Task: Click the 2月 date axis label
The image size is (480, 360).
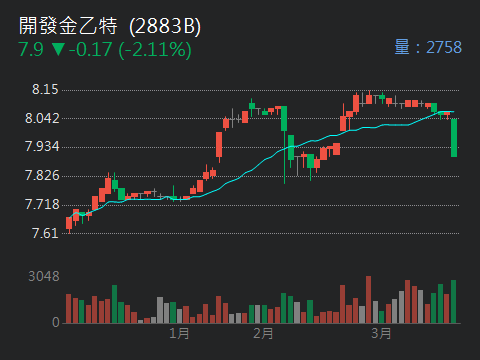Action: pyautogui.click(x=263, y=333)
